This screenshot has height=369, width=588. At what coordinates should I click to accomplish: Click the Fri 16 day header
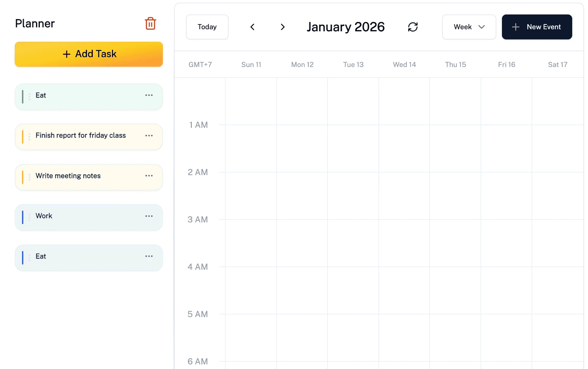(x=507, y=65)
